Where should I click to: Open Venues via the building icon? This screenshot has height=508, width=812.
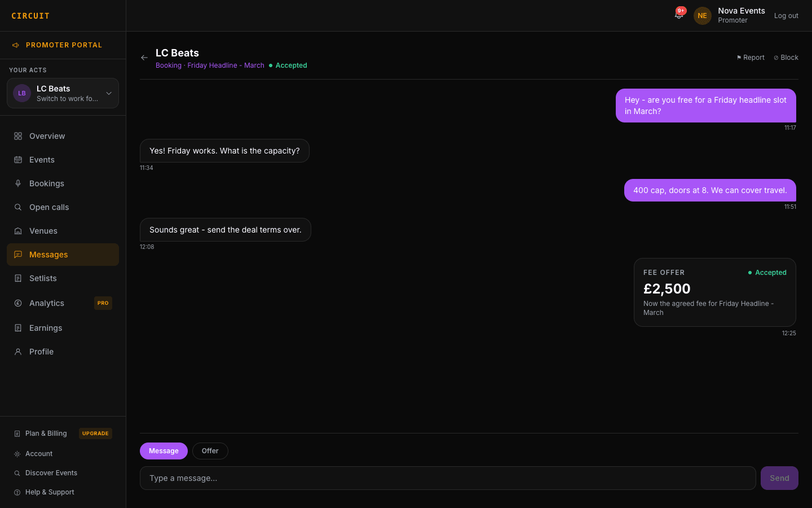18,231
